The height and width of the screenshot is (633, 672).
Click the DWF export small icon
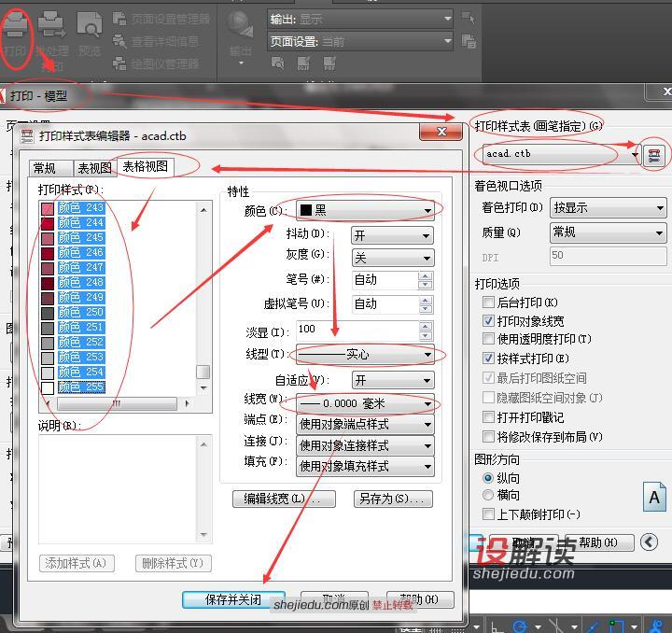[304, 63]
